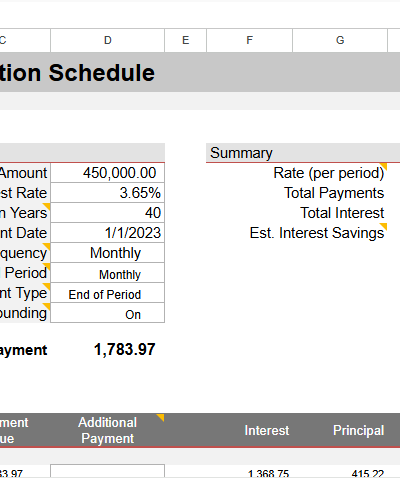Click the Est. Interest Savings label
The image size is (400, 479).
(317, 233)
